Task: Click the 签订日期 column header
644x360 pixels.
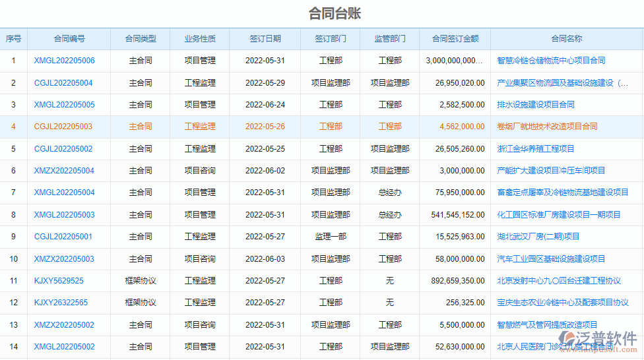Action: click(265, 39)
